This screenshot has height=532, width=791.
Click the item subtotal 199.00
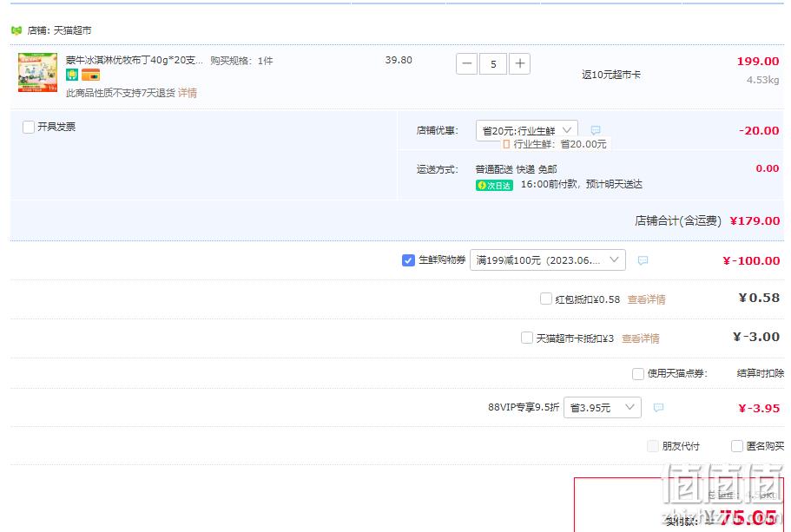[758, 61]
